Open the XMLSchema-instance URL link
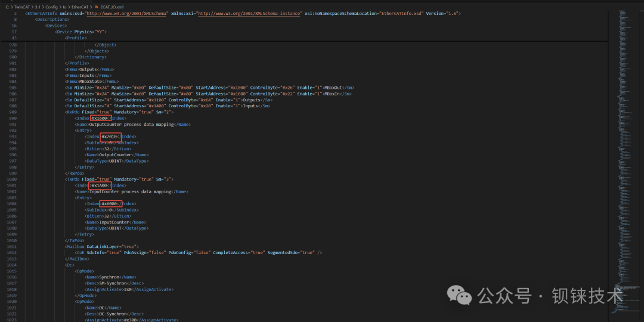The height and width of the screenshot is (322, 644). click(x=248, y=14)
